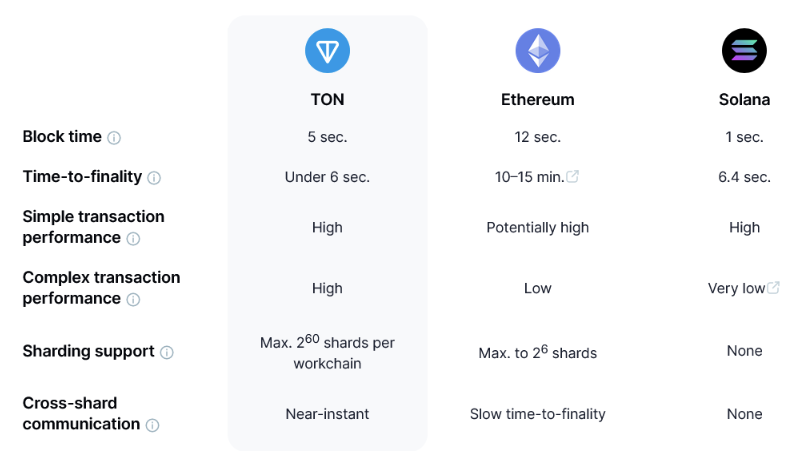Select the Solana column heading
812x451 pixels.
744,100
